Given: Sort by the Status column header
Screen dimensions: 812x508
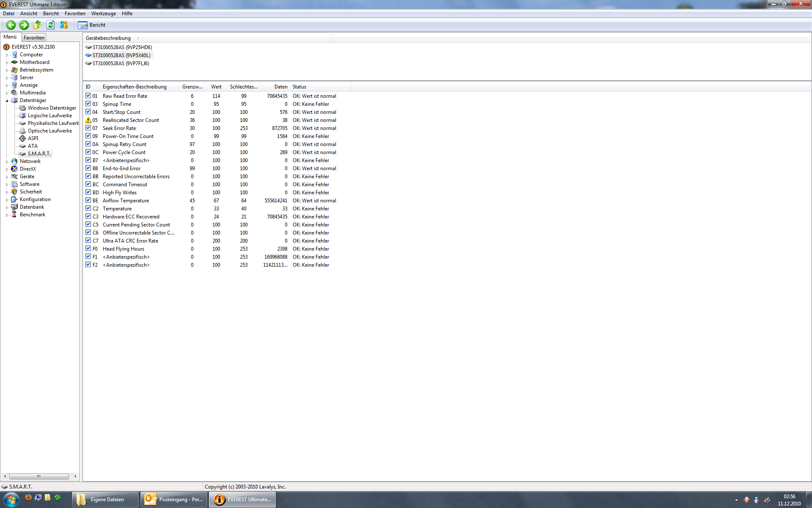Looking at the screenshot, I should [x=299, y=87].
